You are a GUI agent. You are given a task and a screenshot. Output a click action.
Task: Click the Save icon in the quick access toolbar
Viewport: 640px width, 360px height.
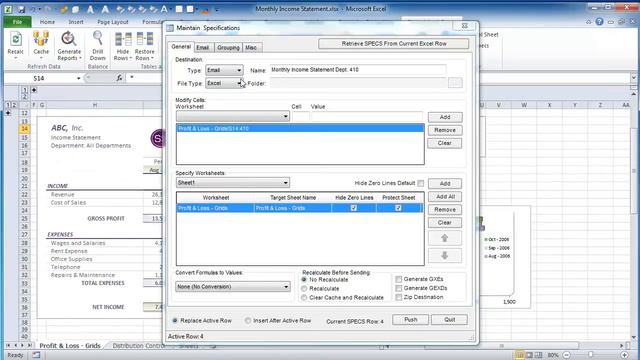[21, 9]
